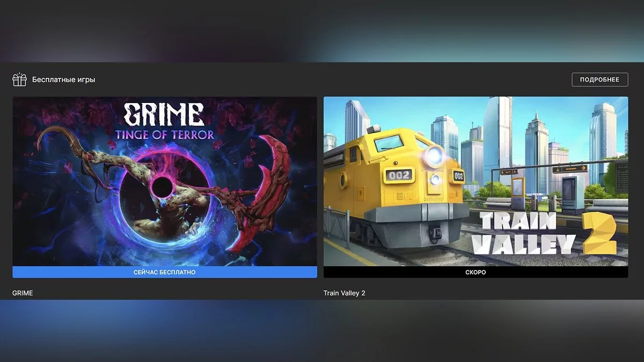This screenshot has width=644, height=362.
Task: Select the Train Valley 2 title text below the card
Action: pyautogui.click(x=344, y=293)
